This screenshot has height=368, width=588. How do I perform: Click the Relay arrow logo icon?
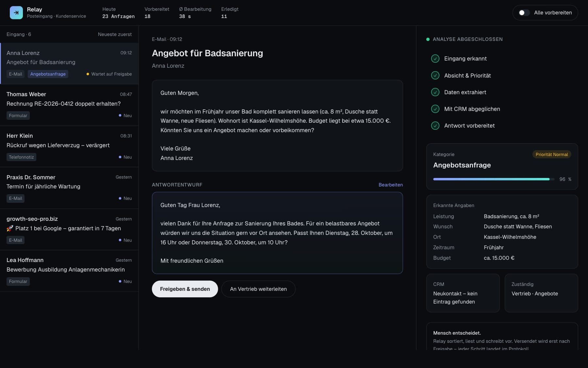tap(16, 12)
